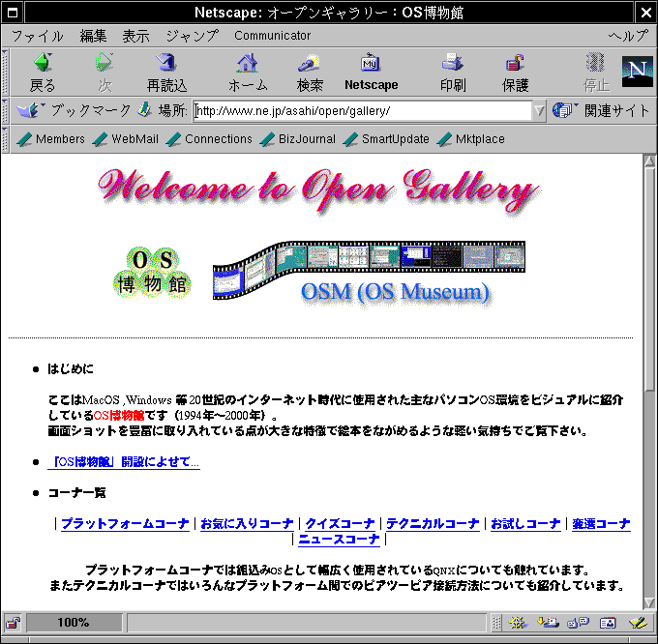Open the SmartUpdate toolbar shortcut

click(x=386, y=139)
